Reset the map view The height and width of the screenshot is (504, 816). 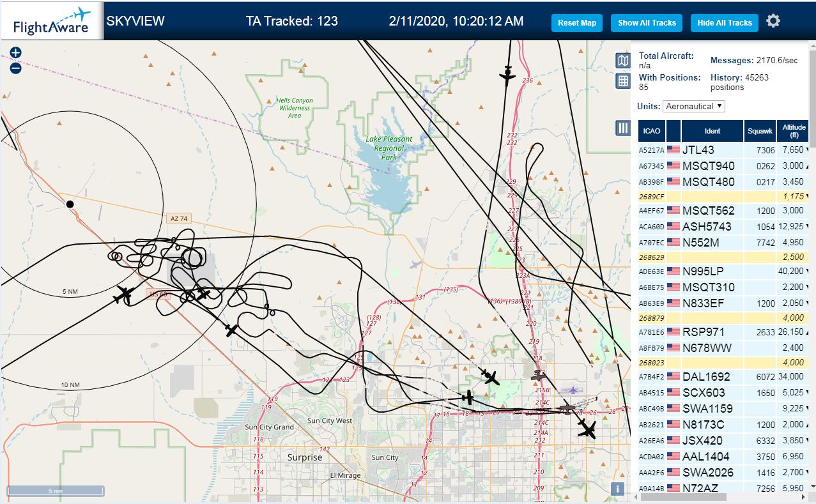577,23
